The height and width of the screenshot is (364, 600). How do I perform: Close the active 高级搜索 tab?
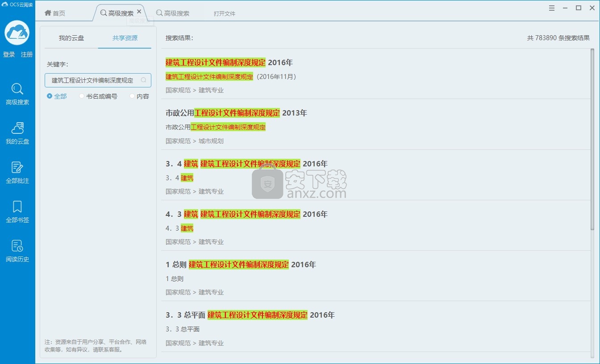point(139,12)
